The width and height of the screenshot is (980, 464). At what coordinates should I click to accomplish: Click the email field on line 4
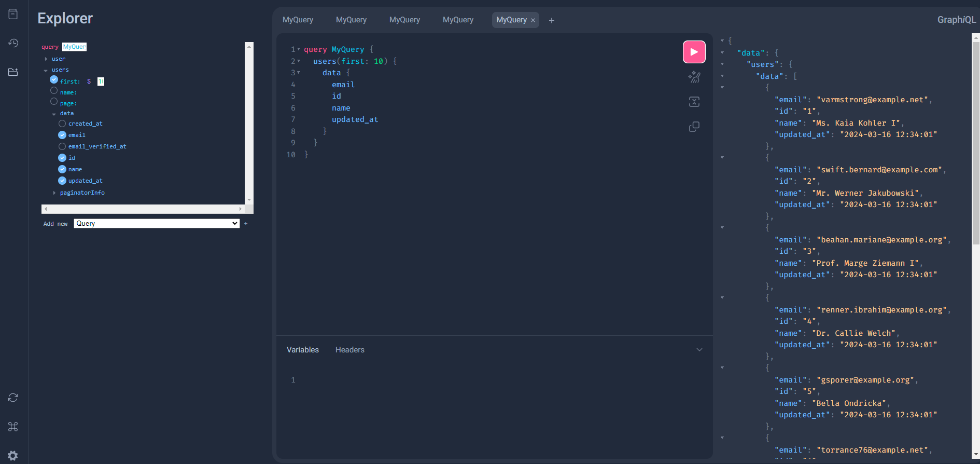click(x=343, y=85)
